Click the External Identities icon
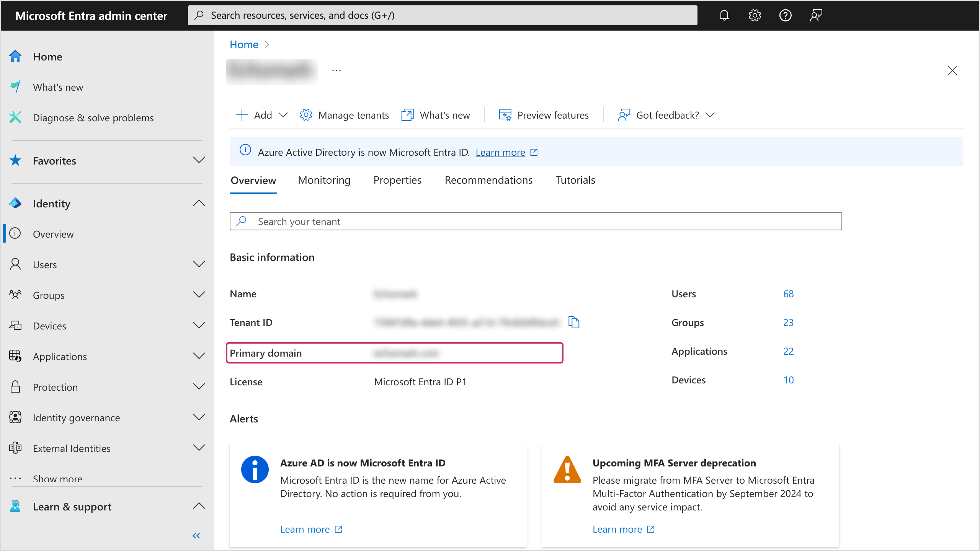This screenshot has height=551, width=980. (15, 448)
